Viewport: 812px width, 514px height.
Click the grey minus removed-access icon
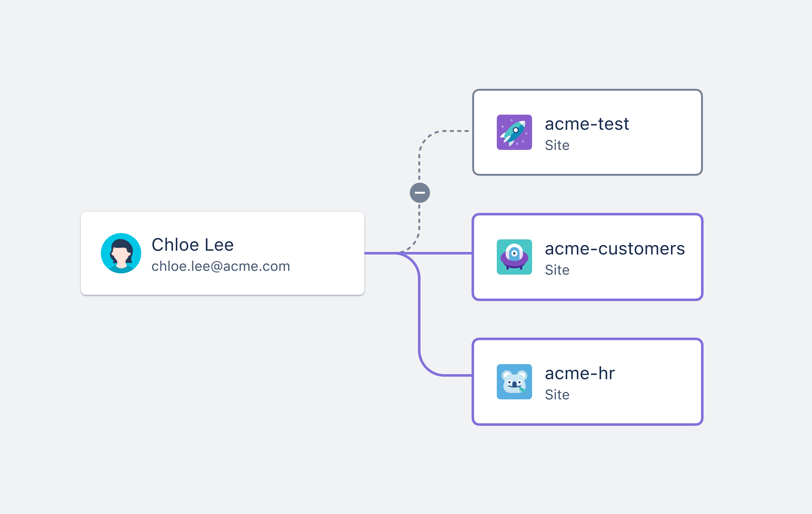click(420, 193)
